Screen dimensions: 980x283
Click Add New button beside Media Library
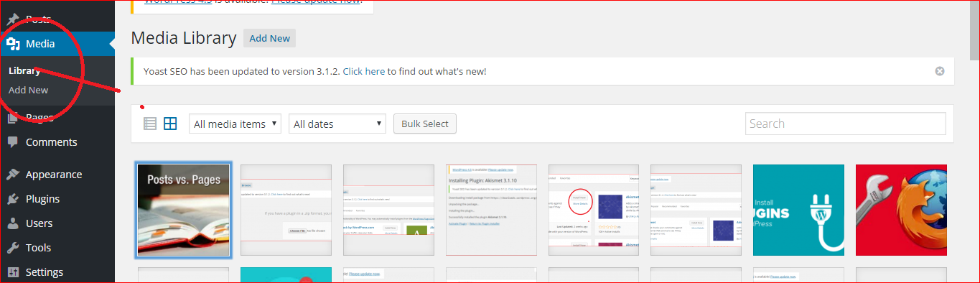pos(269,38)
